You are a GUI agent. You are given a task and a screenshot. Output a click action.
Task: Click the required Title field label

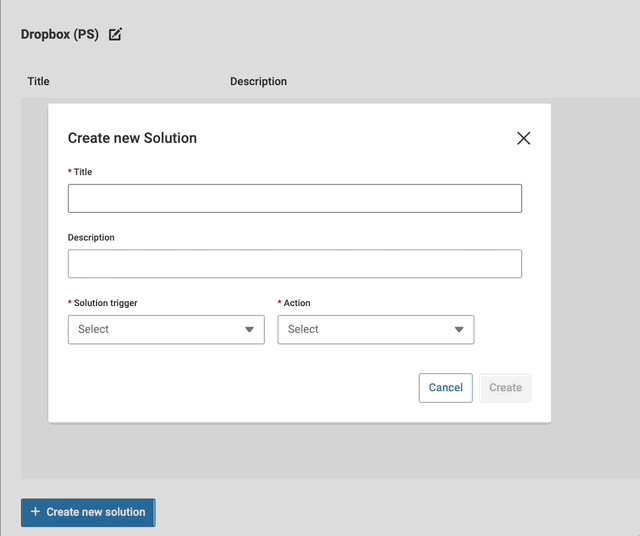(83, 172)
